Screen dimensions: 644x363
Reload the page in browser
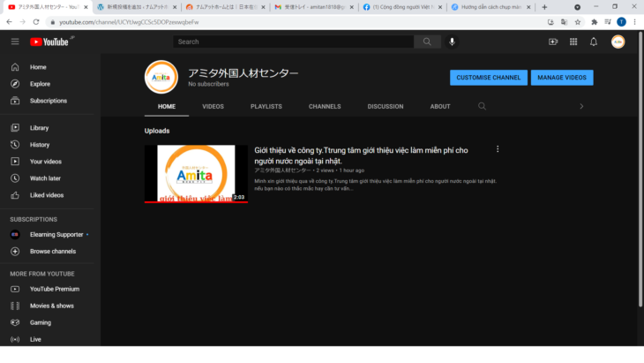click(36, 22)
